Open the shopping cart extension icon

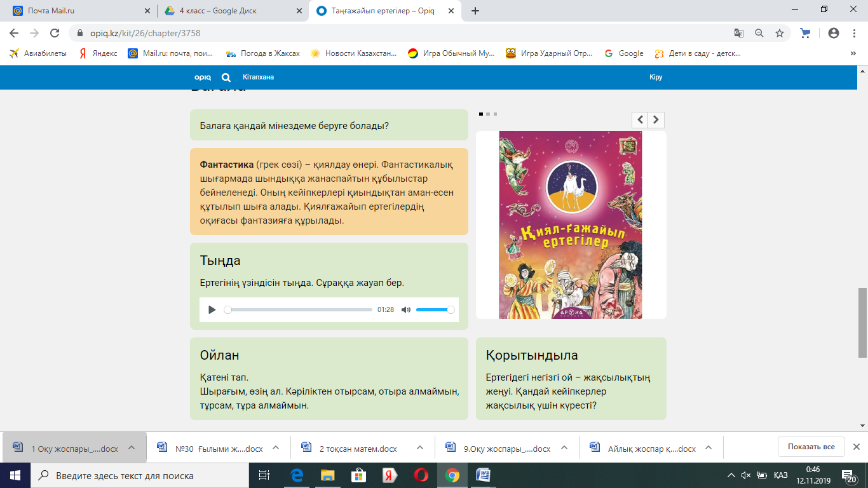click(x=805, y=33)
